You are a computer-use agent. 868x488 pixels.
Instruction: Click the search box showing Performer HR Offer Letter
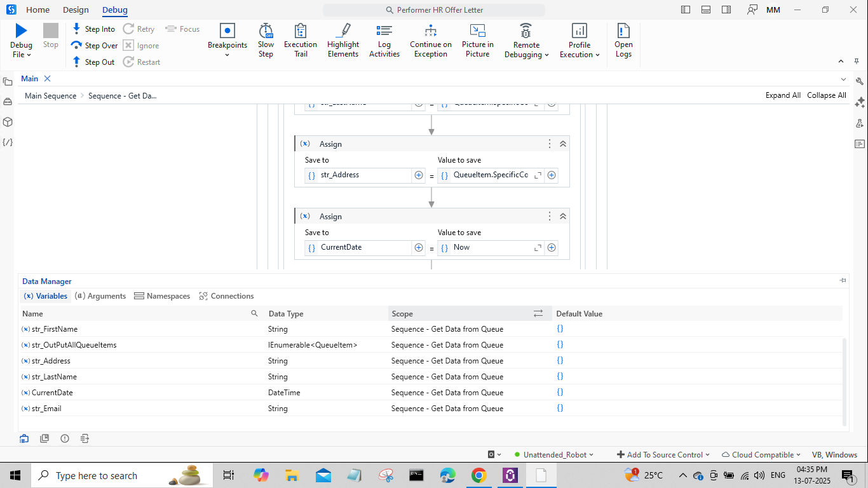click(434, 10)
